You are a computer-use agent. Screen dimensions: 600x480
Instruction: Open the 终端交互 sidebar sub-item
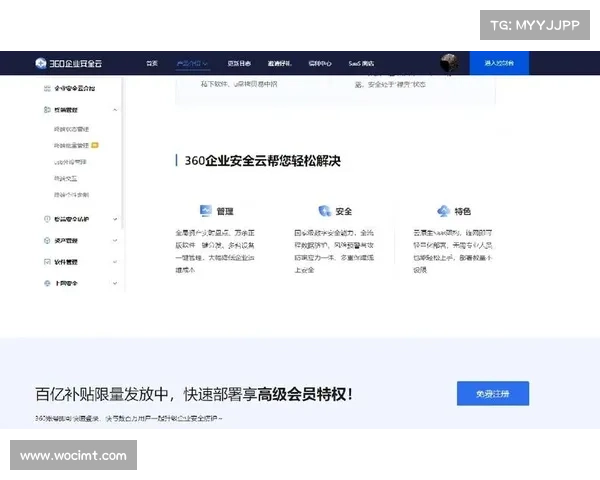point(65,178)
